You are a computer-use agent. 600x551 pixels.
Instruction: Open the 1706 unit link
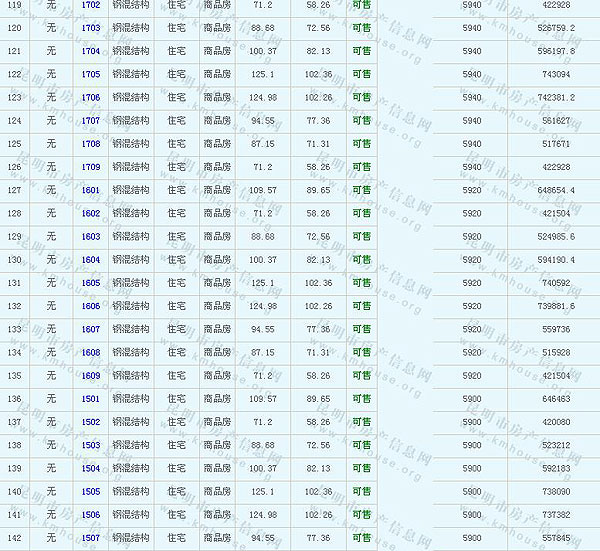91,97
